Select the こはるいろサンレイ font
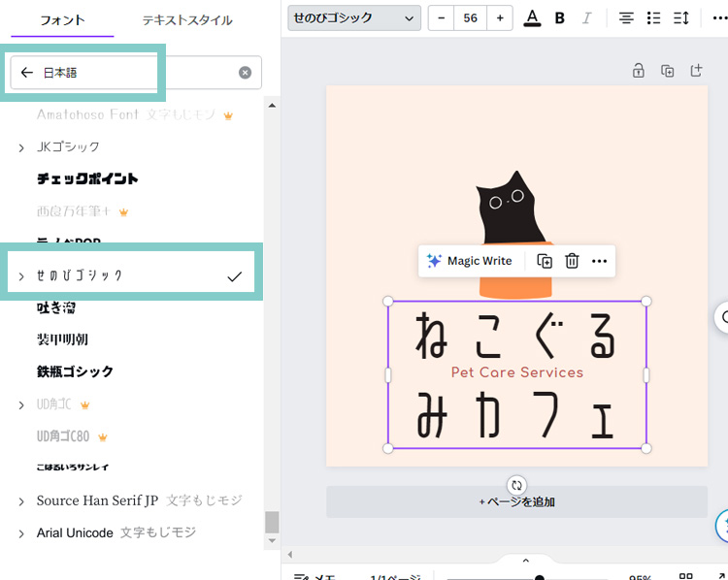 (x=73, y=467)
